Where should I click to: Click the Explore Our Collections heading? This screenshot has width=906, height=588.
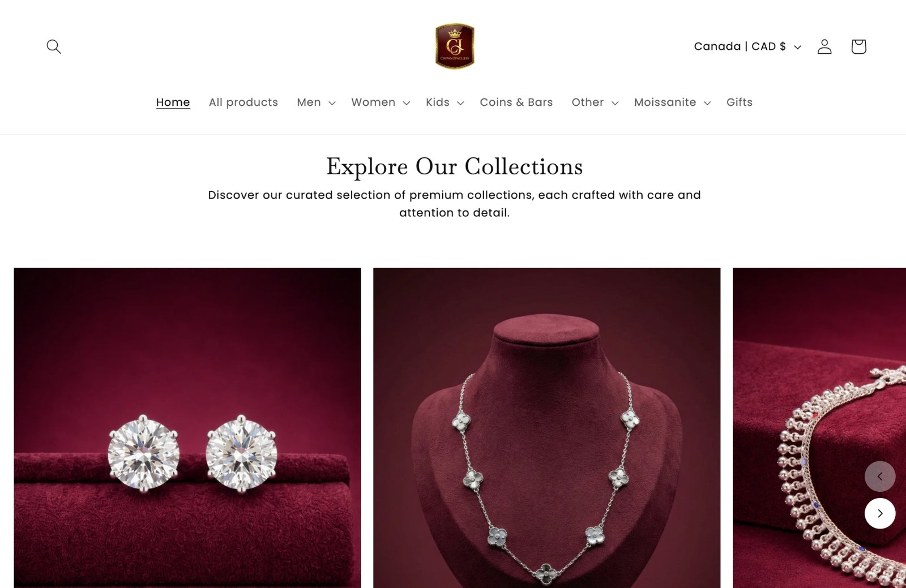pyautogui.click(x=454, y=166)
